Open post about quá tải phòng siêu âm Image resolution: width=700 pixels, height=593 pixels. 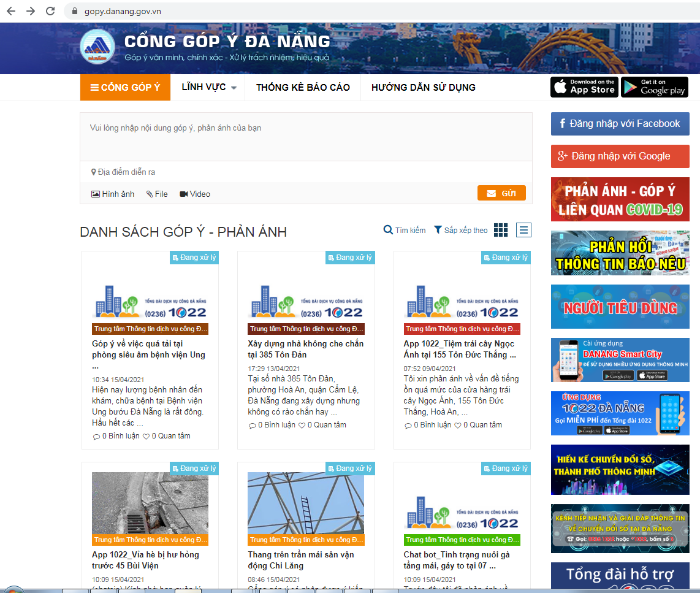149,355
